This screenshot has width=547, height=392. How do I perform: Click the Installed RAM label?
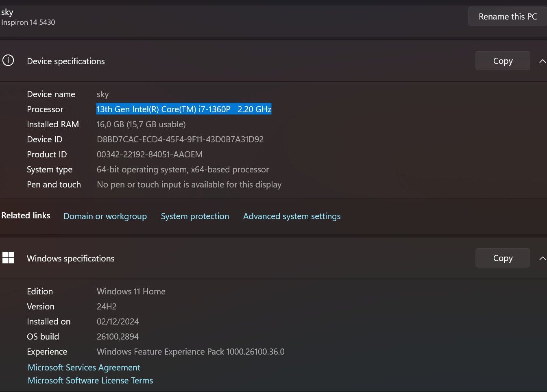(53, 124)
